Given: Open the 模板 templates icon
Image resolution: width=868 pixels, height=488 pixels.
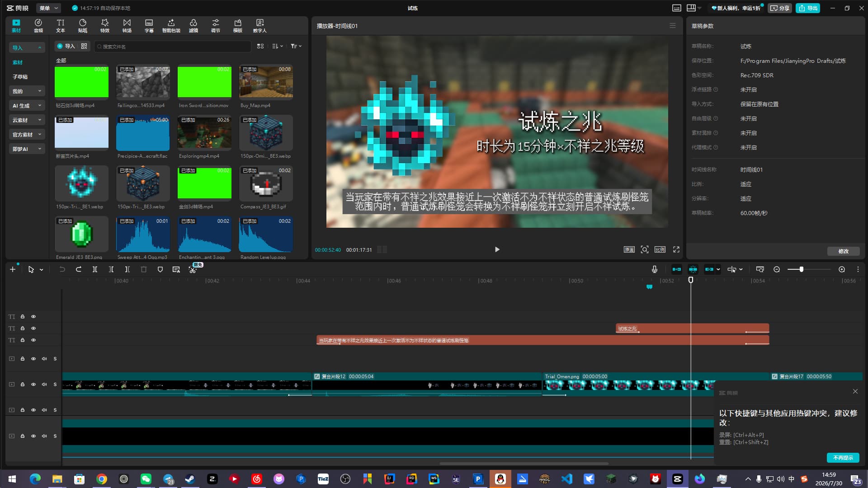Looking at the screenshot, I should click(x=238, y=26).
